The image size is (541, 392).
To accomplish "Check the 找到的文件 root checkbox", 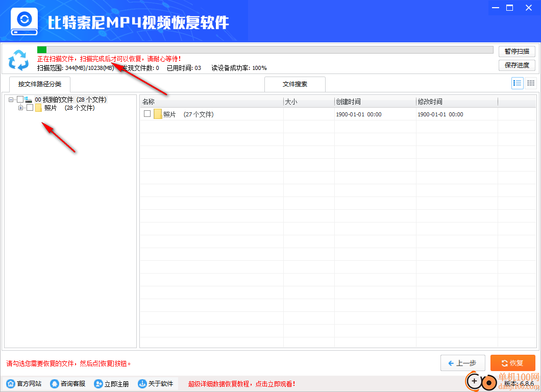I will tap(20, 100).
